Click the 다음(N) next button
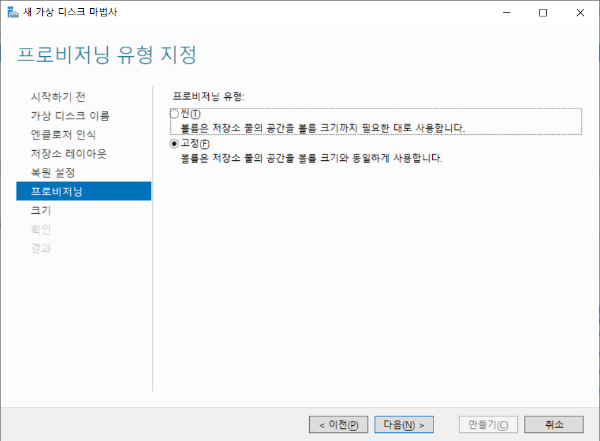 click(x=404, y=425)
